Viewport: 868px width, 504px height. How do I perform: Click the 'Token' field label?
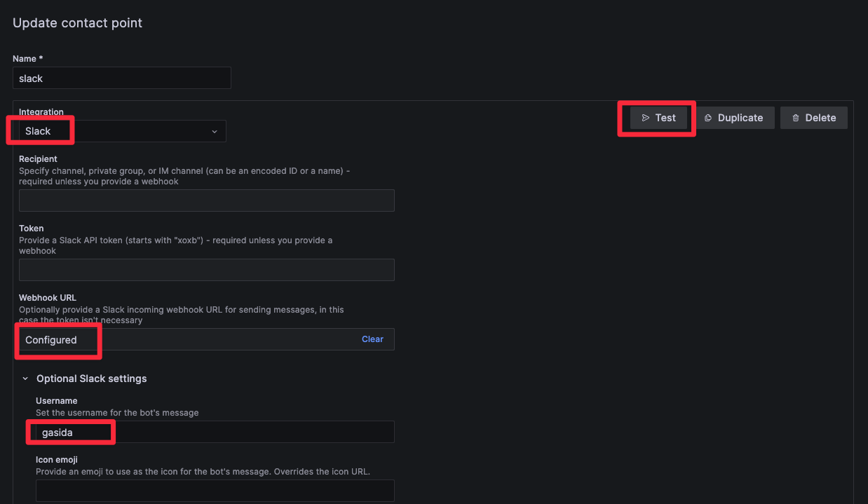(x=32, y=229)
